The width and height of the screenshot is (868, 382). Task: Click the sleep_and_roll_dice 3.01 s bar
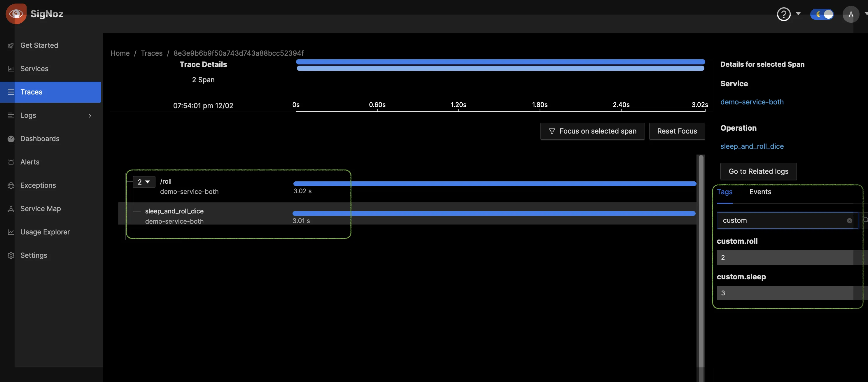click(494, 213)
